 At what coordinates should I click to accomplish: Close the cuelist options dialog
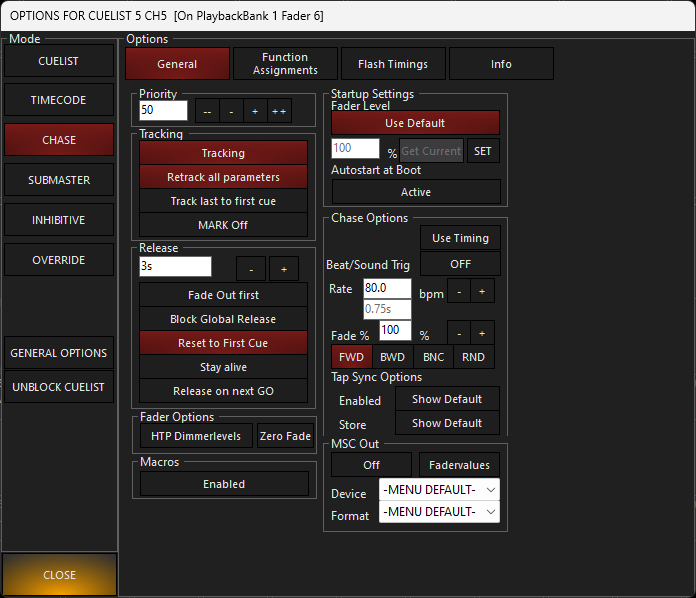point(59,574)
